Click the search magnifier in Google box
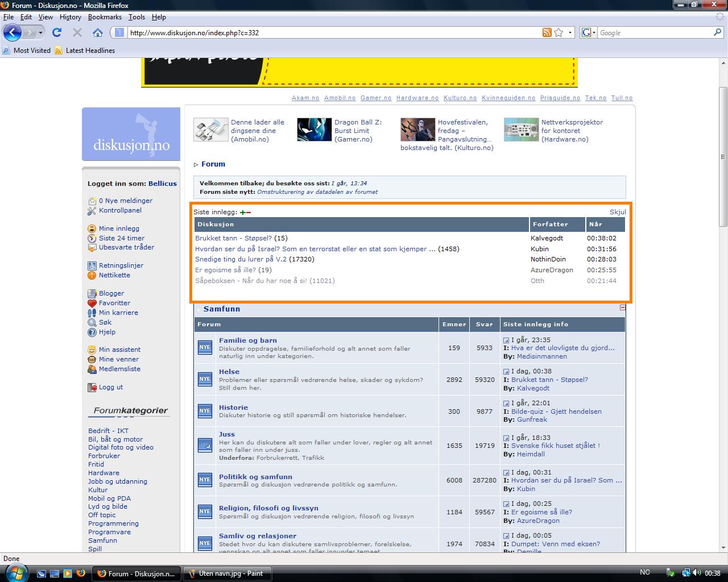The width and height of the screenshot is (728, 582). click(x=718, y=32)
